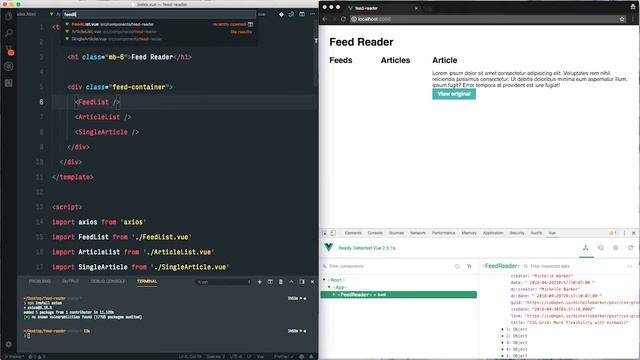
Task: Select the Terminal panel tab
Action: click(147, 282)
